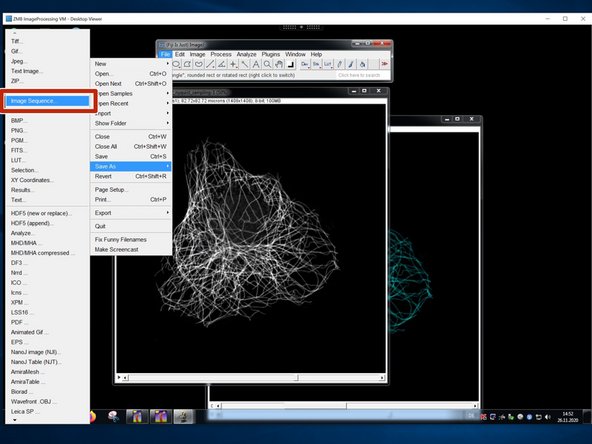The image size is (592, 444).
Task: Open the microscope taskbar icon
Action: (x=183, y=417)
